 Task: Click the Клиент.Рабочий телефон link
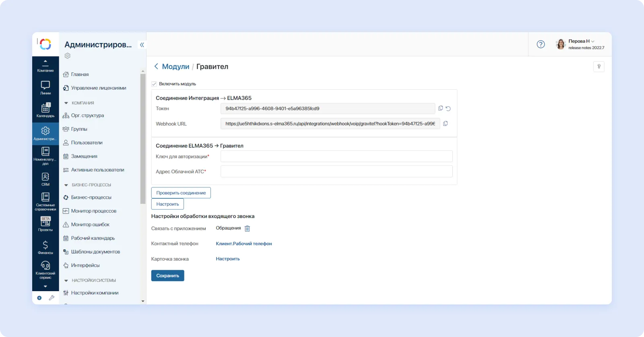pyautogui.click(x=244, y=244)
